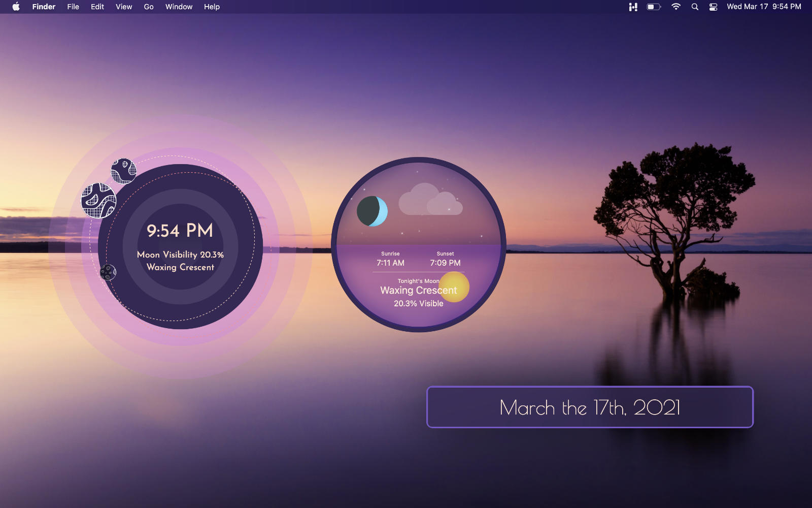Click the March the 17th, 2021 date widget
Screen dimensions: 812x508
(590, 407)
